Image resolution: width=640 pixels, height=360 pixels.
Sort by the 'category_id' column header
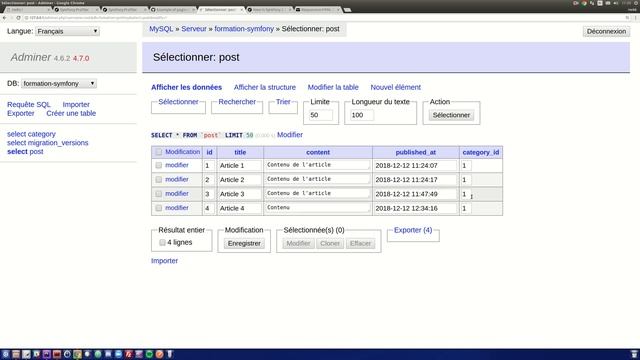(x=481, y=152)
